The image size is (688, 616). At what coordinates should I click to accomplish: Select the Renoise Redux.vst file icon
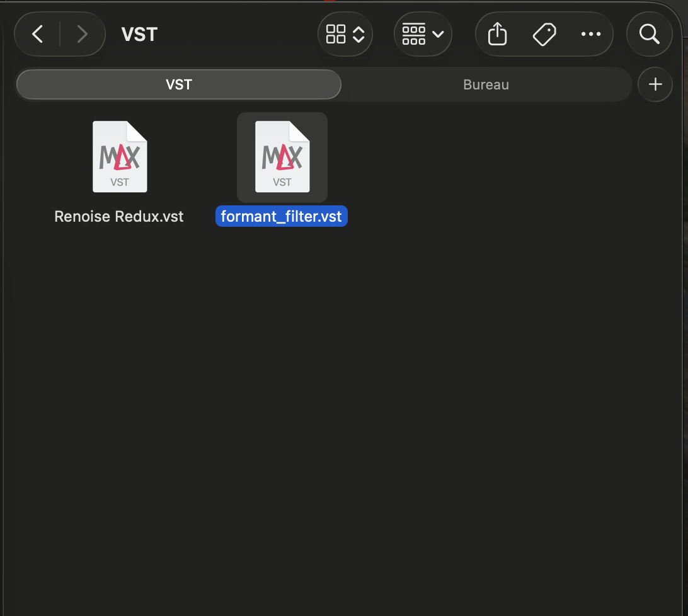click(120, 157)
